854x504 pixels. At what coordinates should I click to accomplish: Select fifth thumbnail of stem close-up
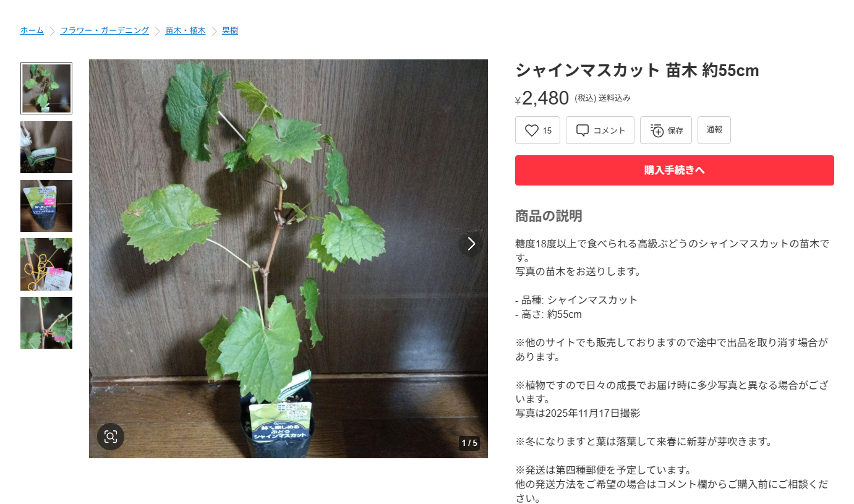(46, 323)
